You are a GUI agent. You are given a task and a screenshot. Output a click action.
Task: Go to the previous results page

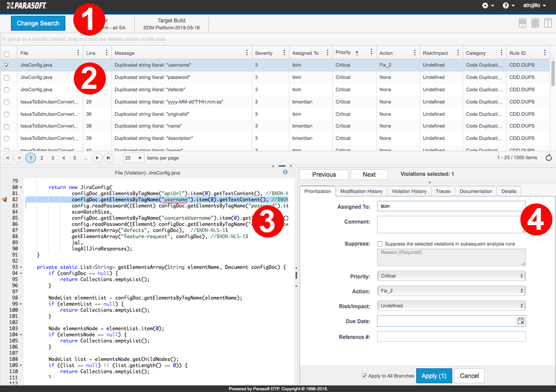click(19, 158)
